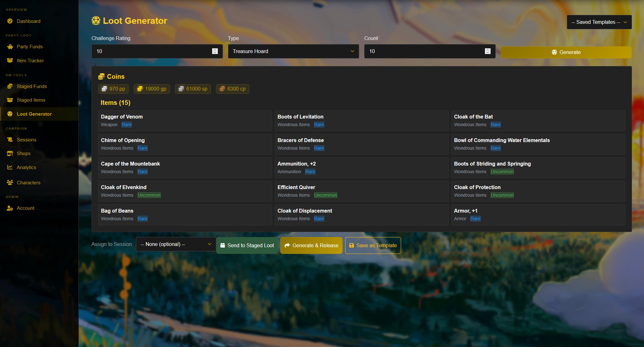Image resolution: width=644 pixels, height=347 pixels.
Task: Click the Staged Funds coins icon
Action: [x=10, y=86]
